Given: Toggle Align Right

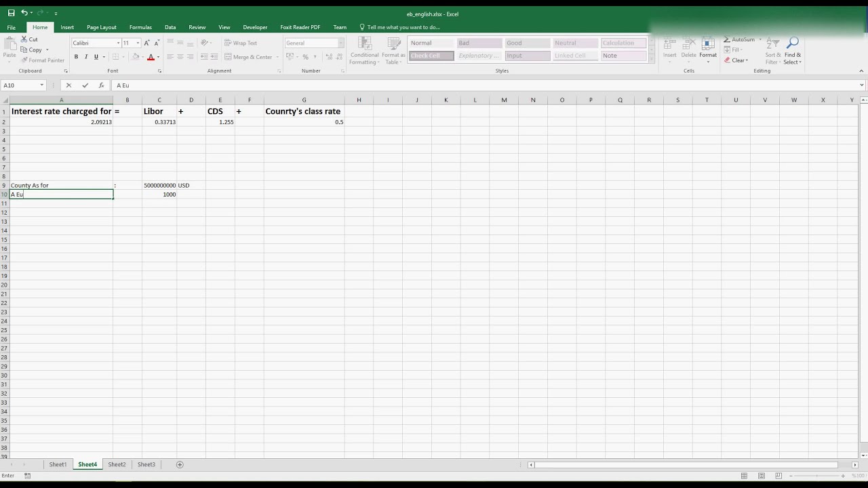Looking at the screenshot, I should (x=190, y=57).
